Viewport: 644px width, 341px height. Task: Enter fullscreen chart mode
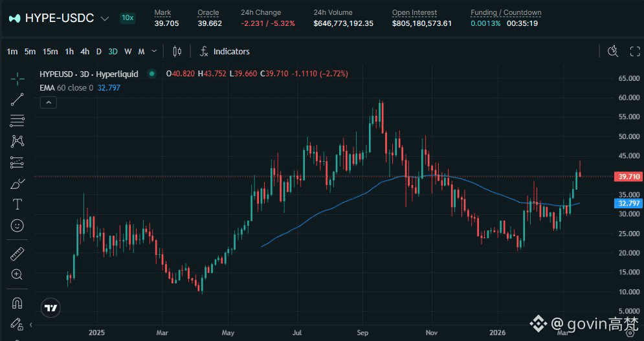point(635,51)
